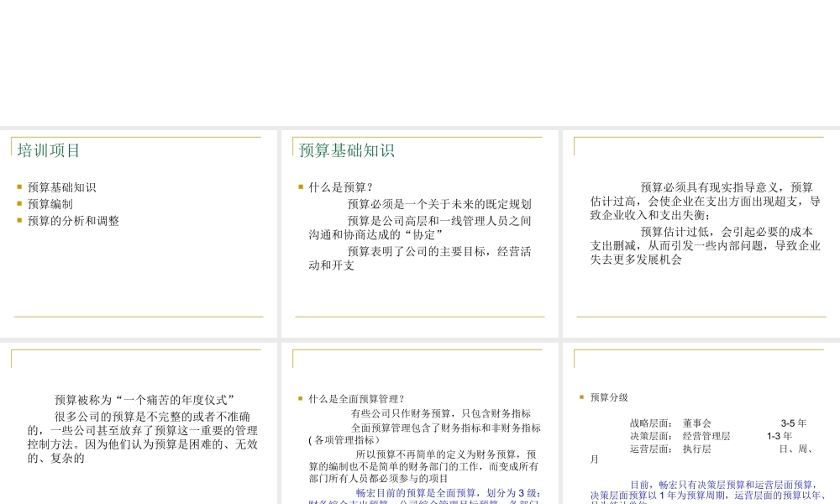Open the 培训项目 slide thumbnail

click(x=139, y=234)
